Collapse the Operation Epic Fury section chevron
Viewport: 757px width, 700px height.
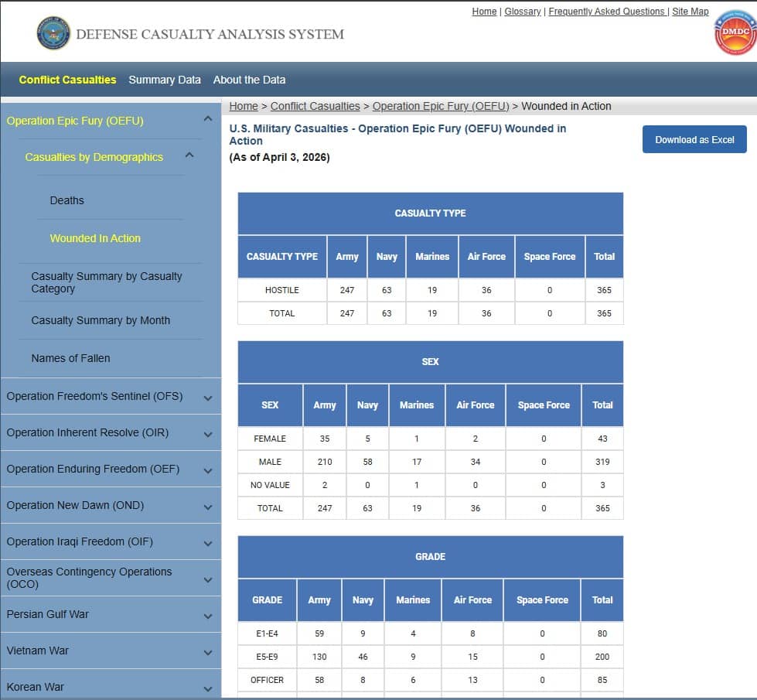[207, 119]
